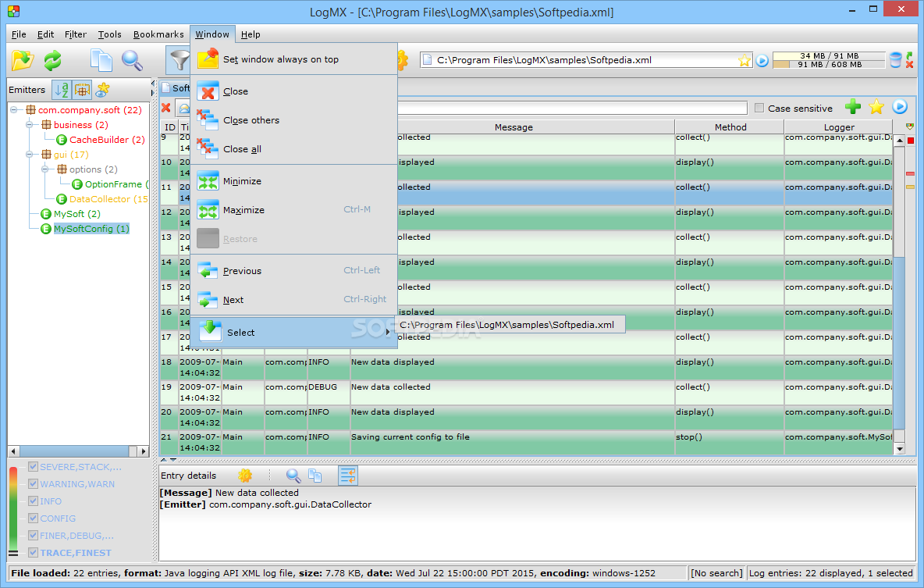Click the log level color gradient bar
Viewport: 924px width, 588px height.
[x=13, y=508]
